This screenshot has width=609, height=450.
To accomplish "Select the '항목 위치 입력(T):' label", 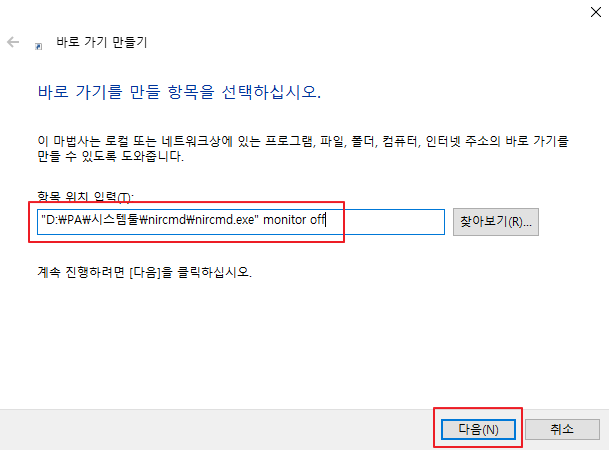I will (85, 197).
